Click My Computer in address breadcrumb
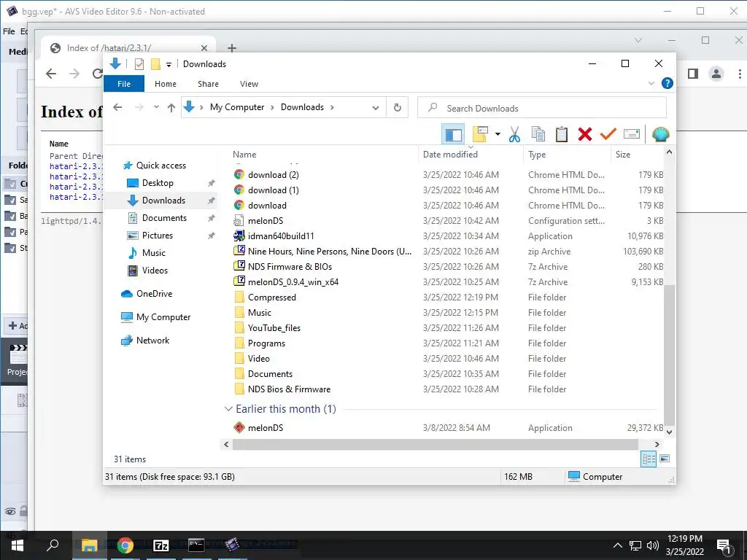Image resolution: width=747 pixels, height=560 pixels. [x=237, y=107]
